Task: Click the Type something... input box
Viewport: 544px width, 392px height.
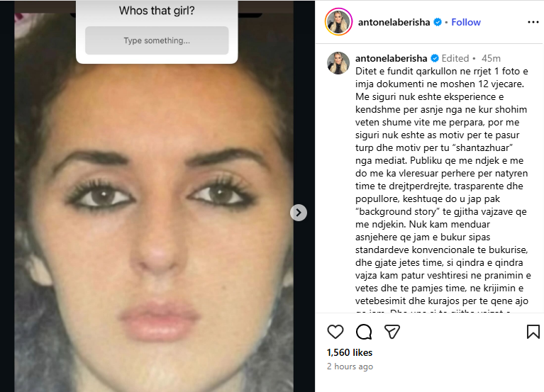Action: point(157,40)
